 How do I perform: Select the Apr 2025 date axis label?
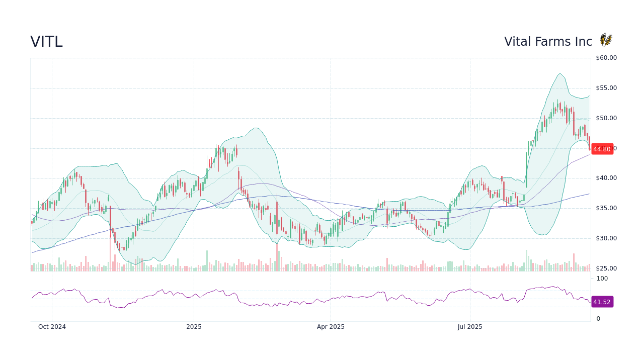332,327
